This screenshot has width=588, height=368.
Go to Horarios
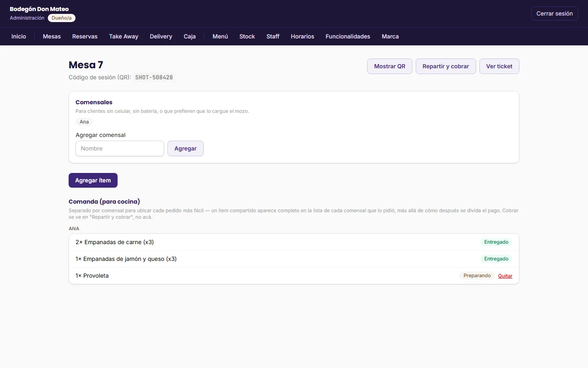coord(303,36)
